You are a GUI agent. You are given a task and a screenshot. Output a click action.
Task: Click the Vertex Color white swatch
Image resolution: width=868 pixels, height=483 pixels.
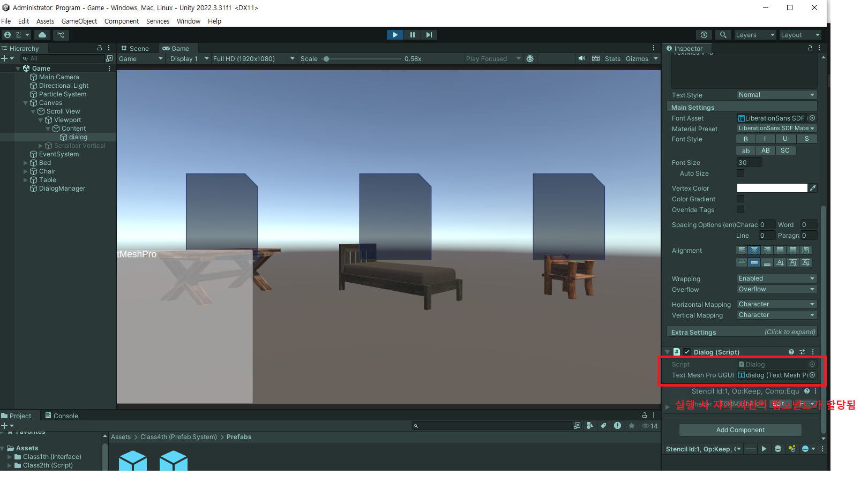click(x=772, y=188)
